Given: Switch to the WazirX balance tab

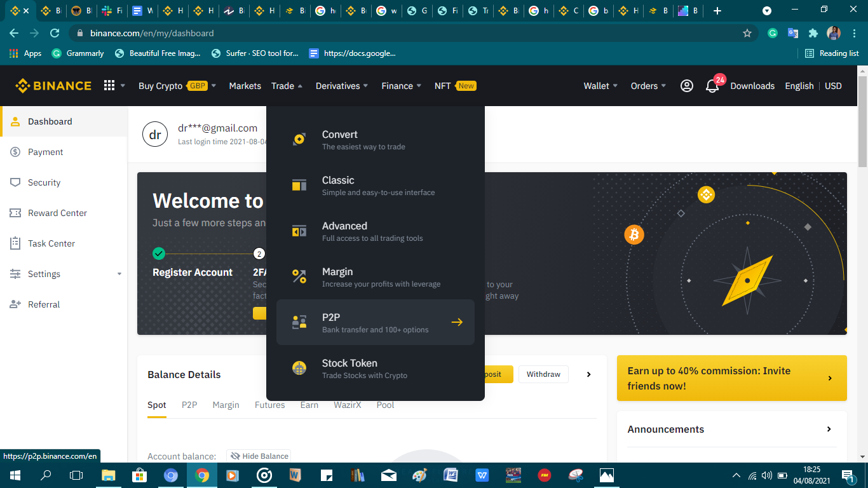Looking at the screenshot, I should pyautogui.click(x=348, y=405).
